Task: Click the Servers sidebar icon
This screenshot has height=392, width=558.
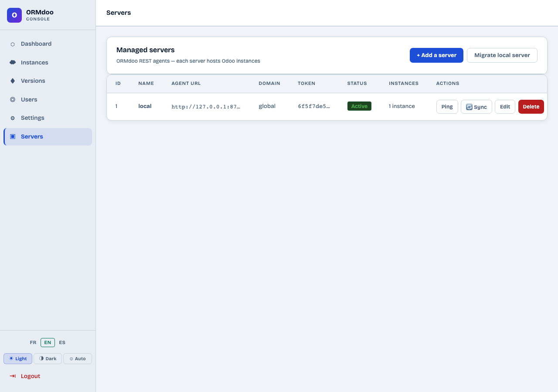Action: pyautogui.click(x=13, y=136)
